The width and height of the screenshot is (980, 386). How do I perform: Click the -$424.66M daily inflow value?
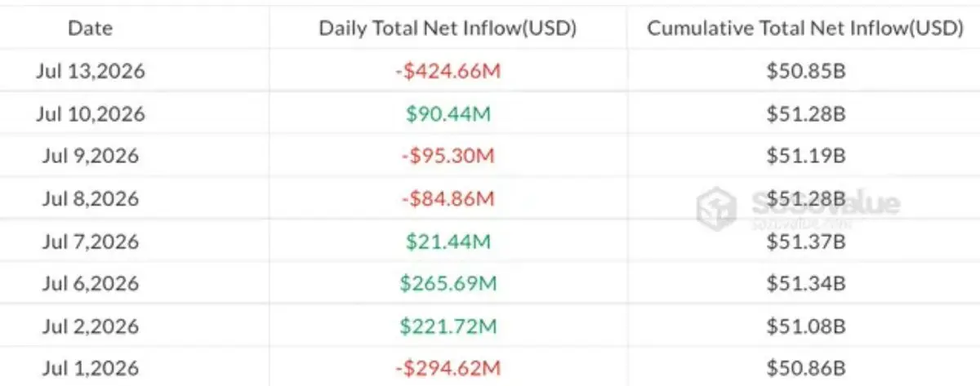[x=448, y=71]
